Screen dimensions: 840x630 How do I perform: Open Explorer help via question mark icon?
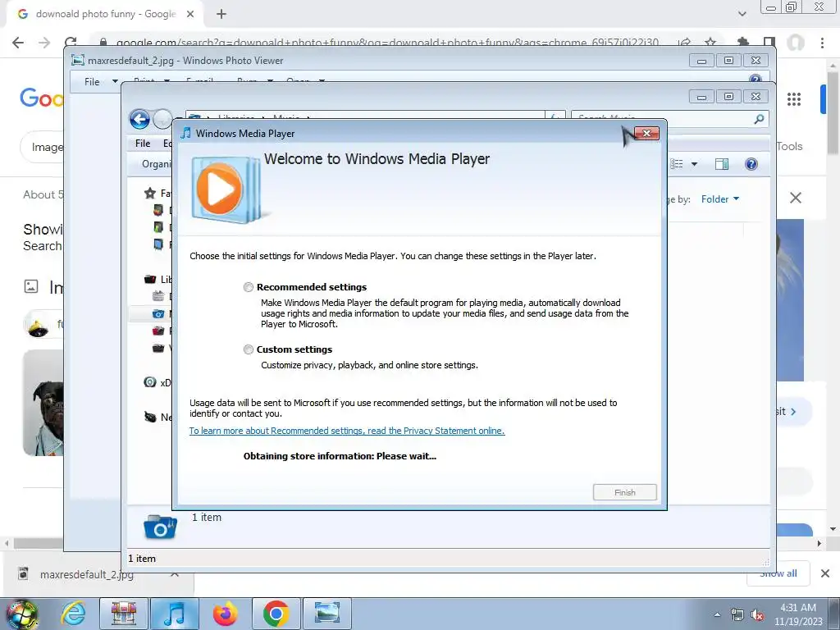coord(751,164)
